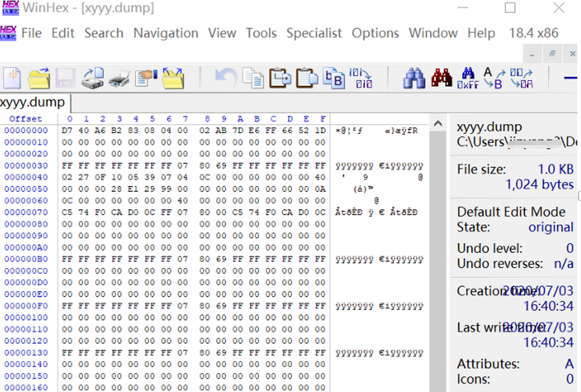The image size is (581, 392).
Task: Click the Attributes value A
Action: (570, 364)
